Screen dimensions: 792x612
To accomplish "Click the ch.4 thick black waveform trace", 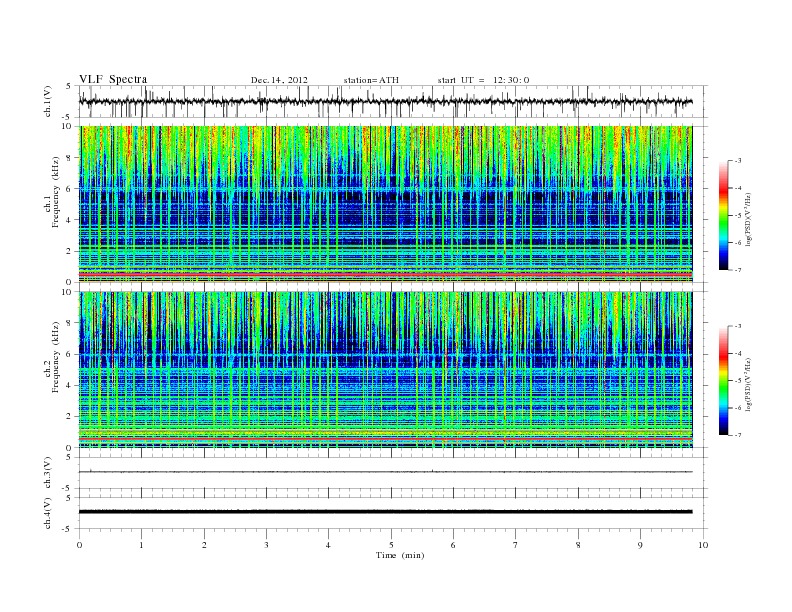I will coord(386,512).
